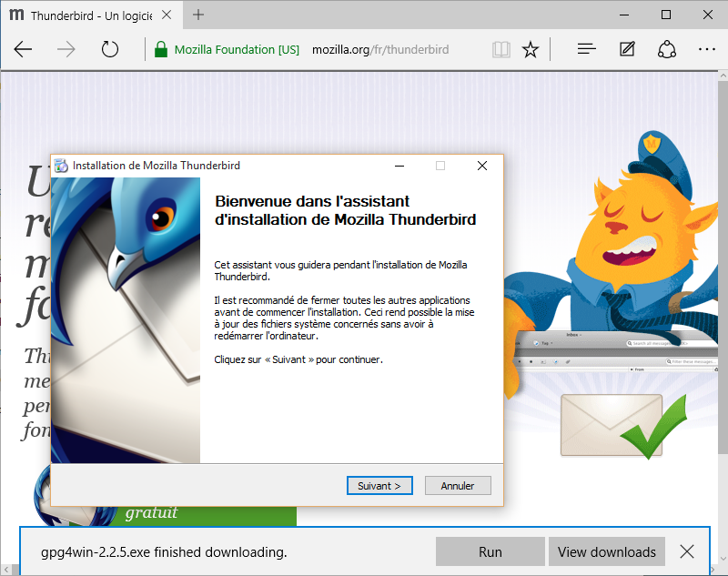Dismiss the download notification bar
The height and width of the screenshot is (576, 728).
(x=687, y=551)
